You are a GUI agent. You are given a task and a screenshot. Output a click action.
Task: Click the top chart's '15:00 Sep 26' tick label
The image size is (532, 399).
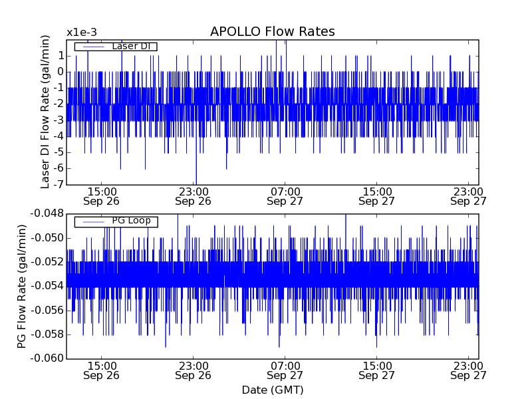pos(102,196)
